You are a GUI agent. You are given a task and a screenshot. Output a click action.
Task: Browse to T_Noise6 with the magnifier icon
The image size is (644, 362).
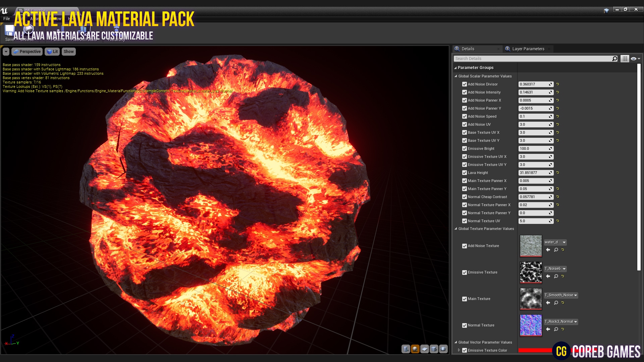pos(556,276)
